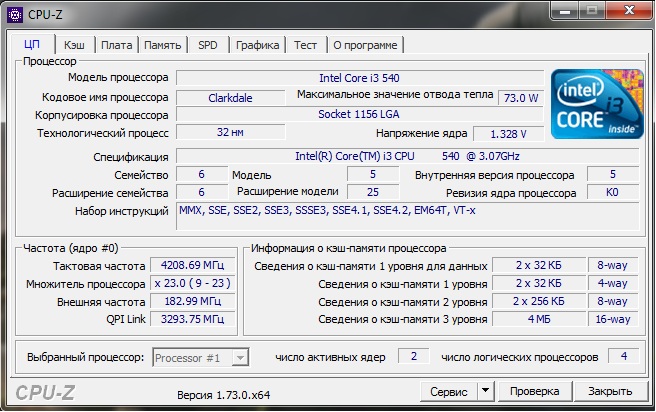The width and height of the screenshot is (656, 412).
Task: Click the Проверка button
Action: (535, 391)
